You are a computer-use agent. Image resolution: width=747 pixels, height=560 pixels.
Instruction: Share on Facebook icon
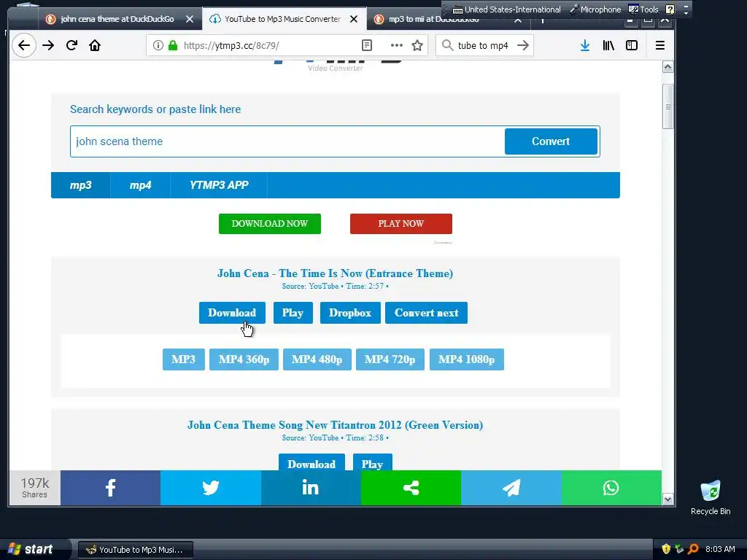coord(111,488)
